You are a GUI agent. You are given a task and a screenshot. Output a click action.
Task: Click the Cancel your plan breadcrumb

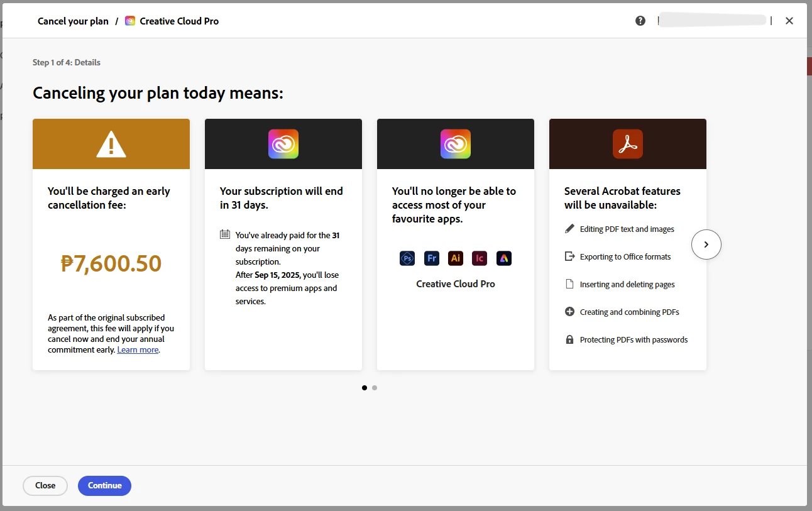(73, 21)
